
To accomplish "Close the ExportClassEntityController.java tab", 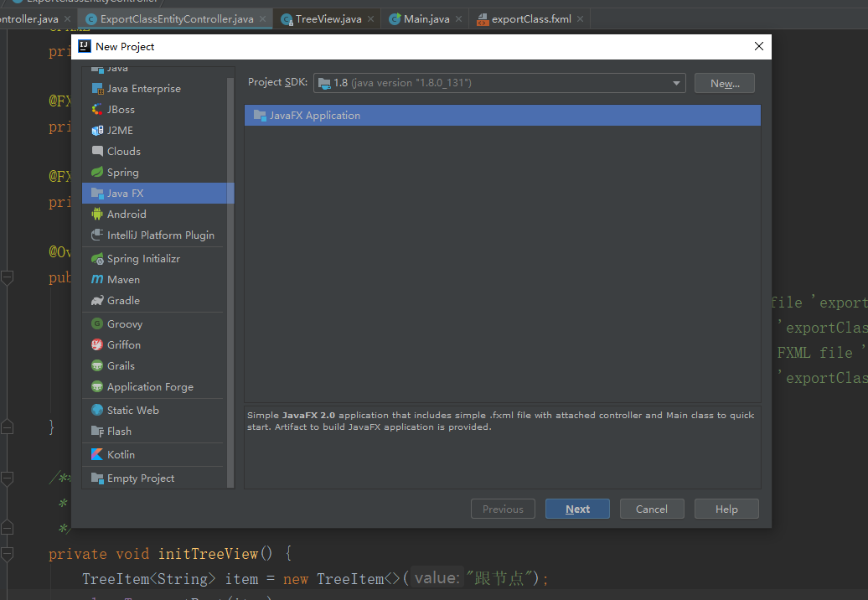I will tap(262, 18).
